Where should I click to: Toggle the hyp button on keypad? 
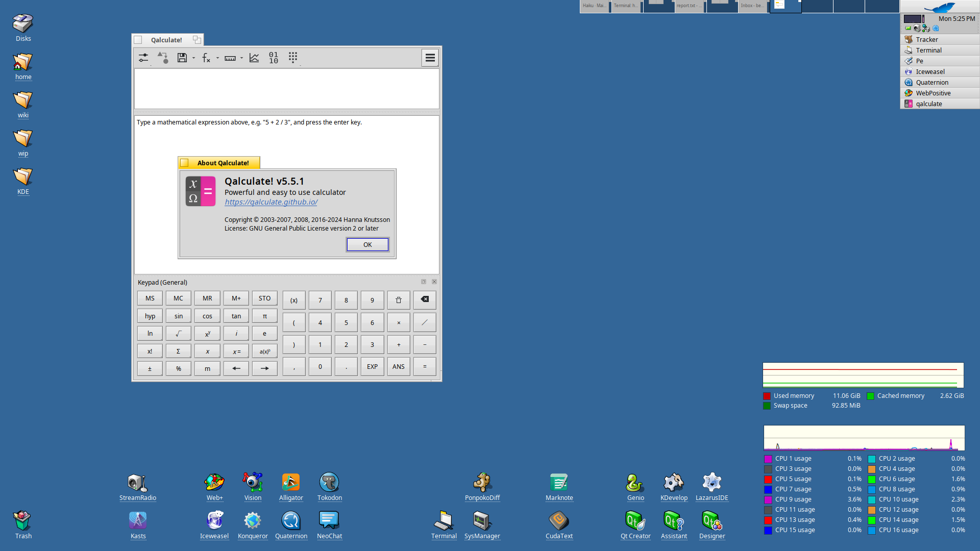coord(150,316)
